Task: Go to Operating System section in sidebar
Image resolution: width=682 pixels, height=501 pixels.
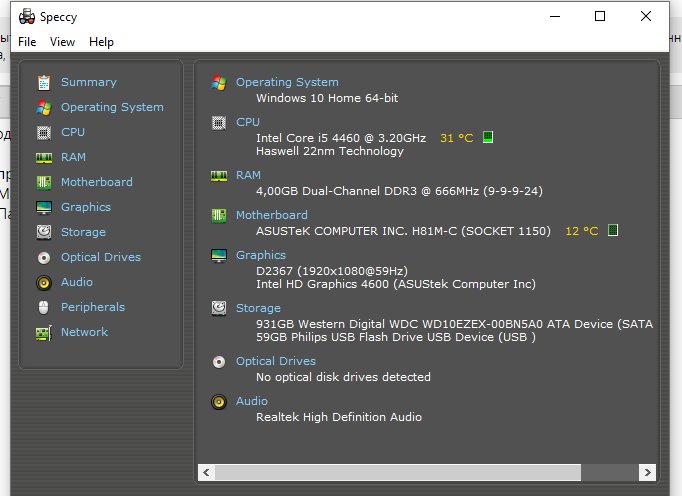Action: [x=112, y=107]
